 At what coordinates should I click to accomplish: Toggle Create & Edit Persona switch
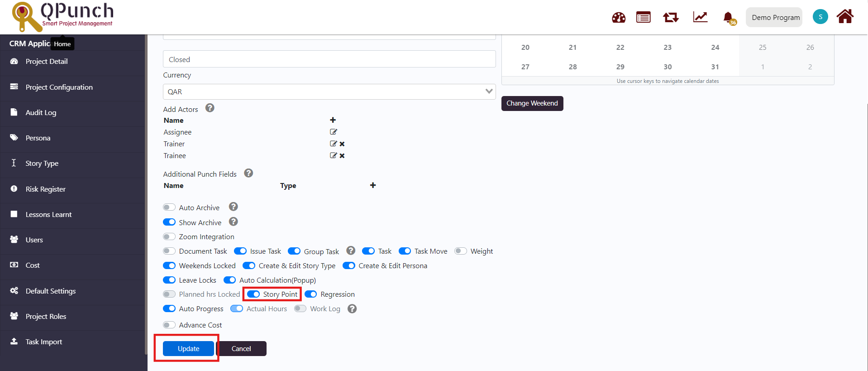click(x=349, y=265)
